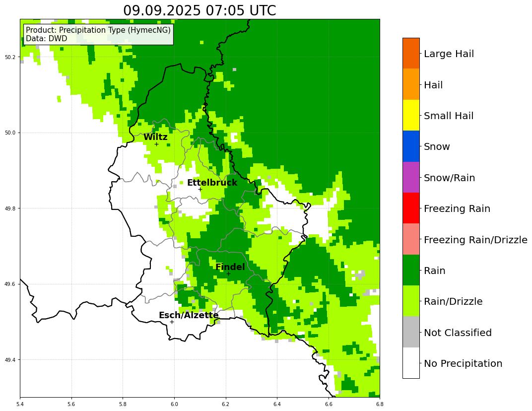The image size is (532, 411).
Task: Click the plus marker below Wiltz
Action: (x=156, y=144)
